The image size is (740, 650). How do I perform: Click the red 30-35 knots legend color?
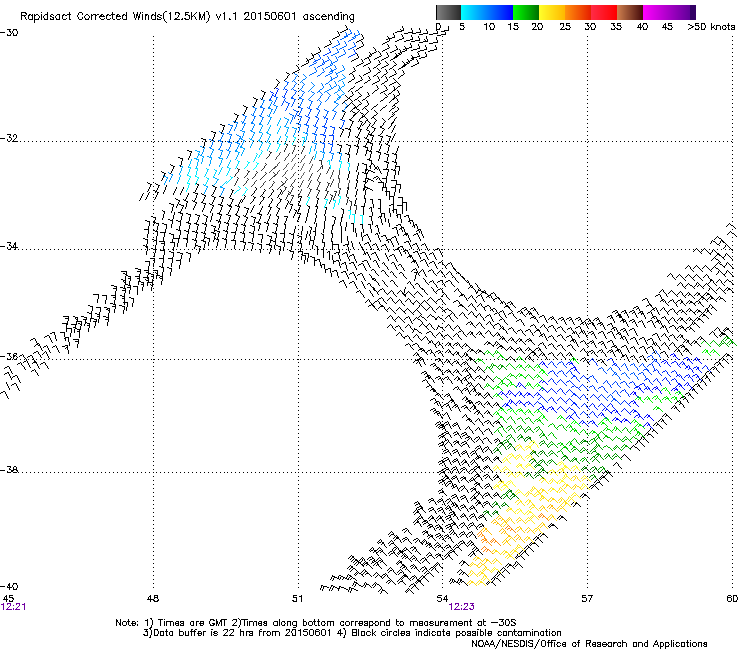(x=604, y=12)
